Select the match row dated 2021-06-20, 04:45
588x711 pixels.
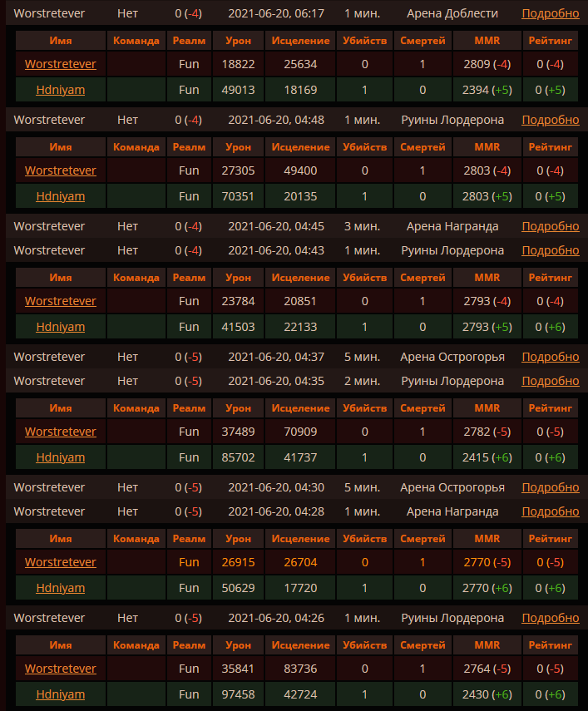point(297,226)
